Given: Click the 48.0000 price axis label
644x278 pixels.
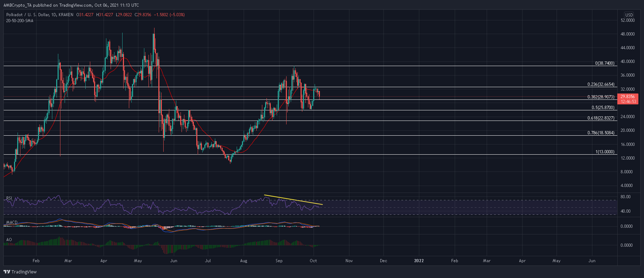Looking at the screenshot, I should pos(627,34).
